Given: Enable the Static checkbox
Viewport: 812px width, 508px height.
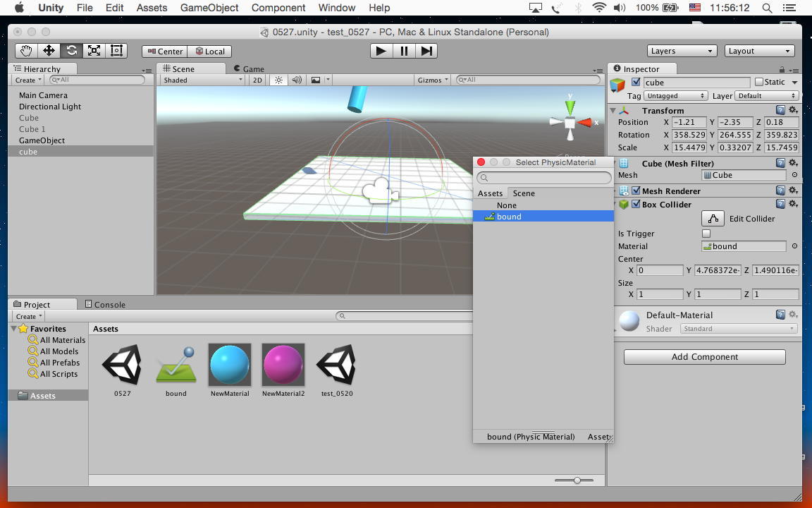Looking at the screenshot, I should (x=759, y=83).
